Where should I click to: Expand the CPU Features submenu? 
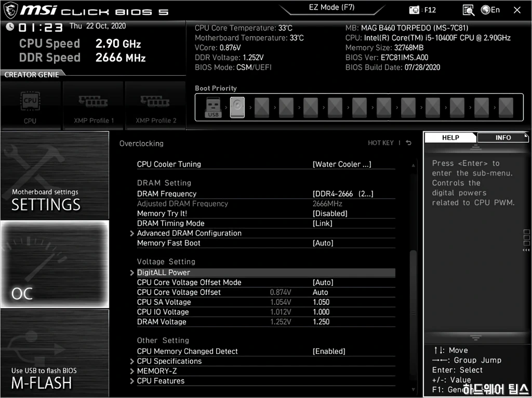click(x=266, y=381)
